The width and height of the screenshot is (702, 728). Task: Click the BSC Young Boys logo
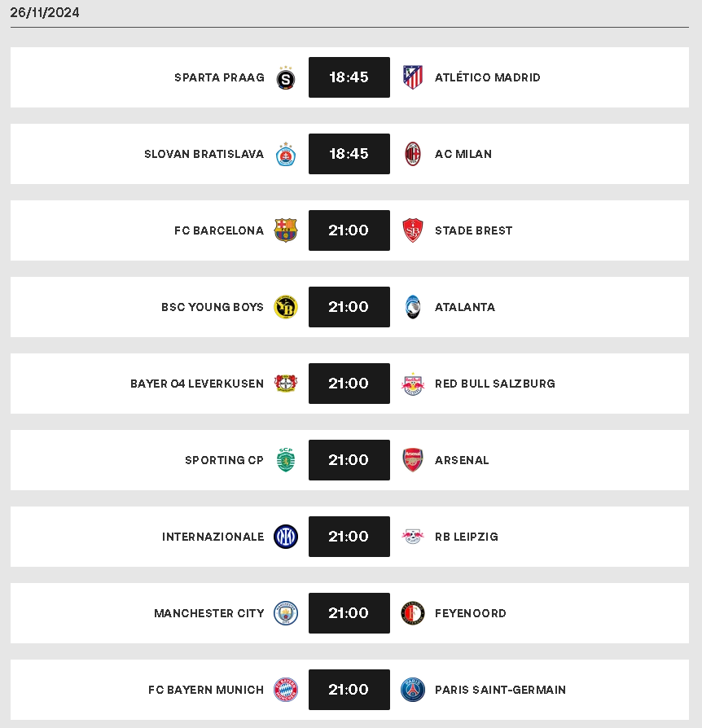pos(286,307)
